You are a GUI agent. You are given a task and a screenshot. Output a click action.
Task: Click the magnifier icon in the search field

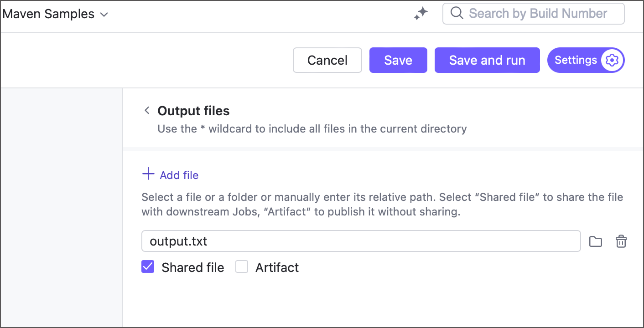click(457, 13)
